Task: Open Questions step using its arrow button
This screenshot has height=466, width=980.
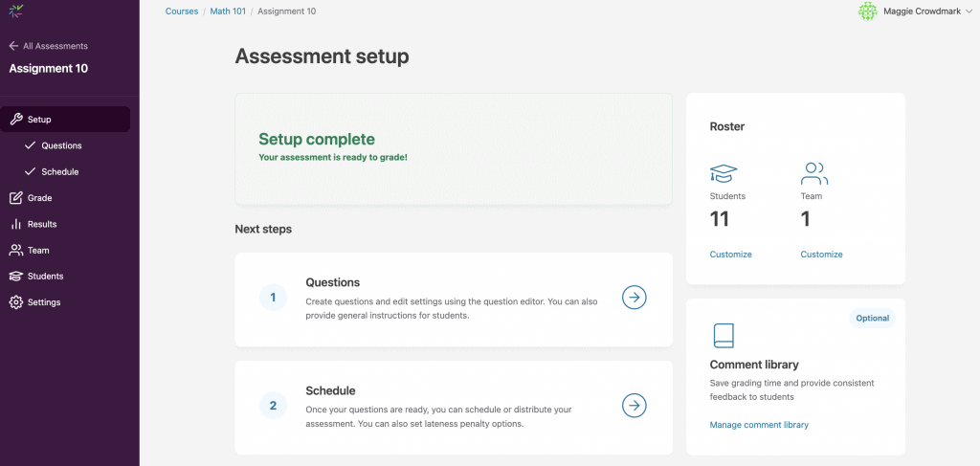Action: click(x=634, y=298)
